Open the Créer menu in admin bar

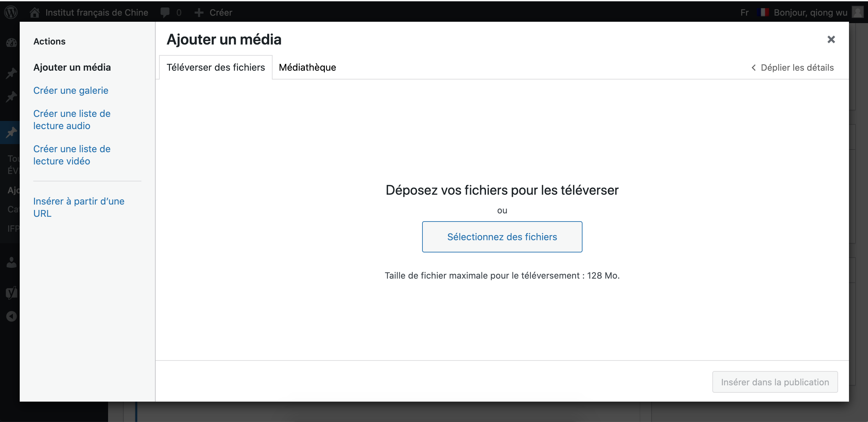[x=221, y=13]
